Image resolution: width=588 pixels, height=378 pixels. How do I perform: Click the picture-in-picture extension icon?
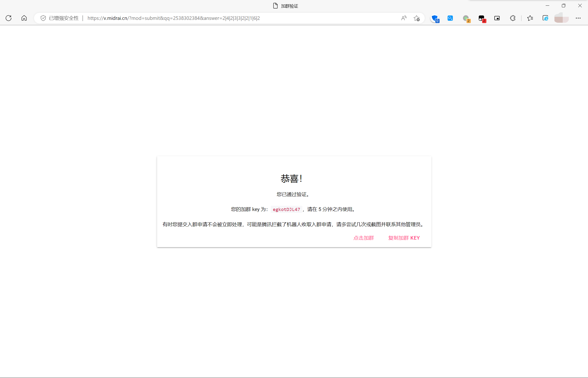point(497,18)
